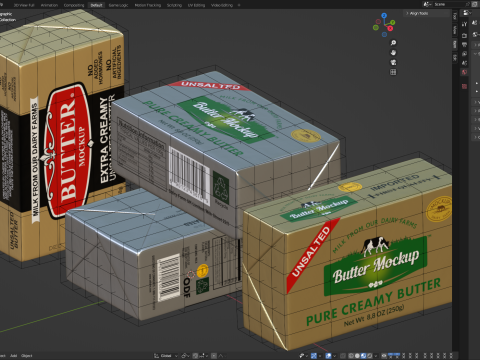Open the Motion Tracking workspace tab
The image size is (480, 360).
click(x=147, y=5)
